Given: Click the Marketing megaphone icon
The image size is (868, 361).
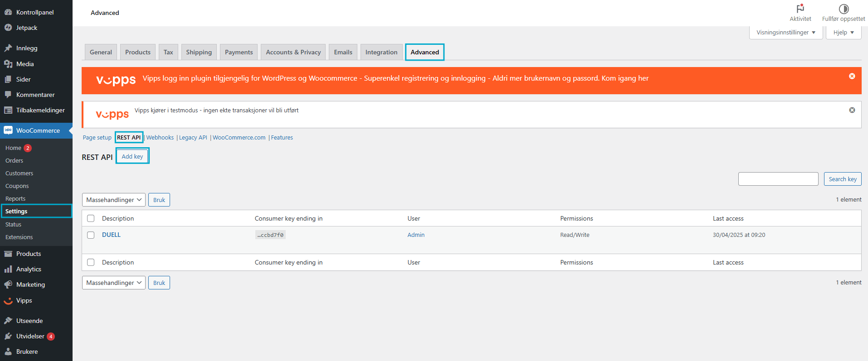Looking at the screenshot, I should 8,284.
